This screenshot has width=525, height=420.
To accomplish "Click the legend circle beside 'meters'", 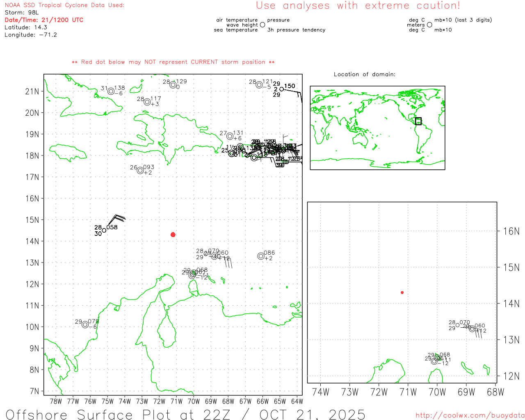I will [429, 25].
